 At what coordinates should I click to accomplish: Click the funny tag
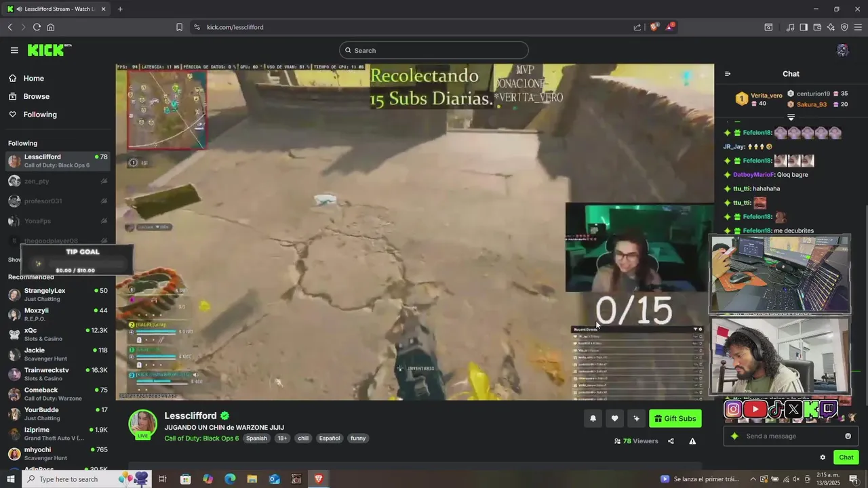pos(358,439)
